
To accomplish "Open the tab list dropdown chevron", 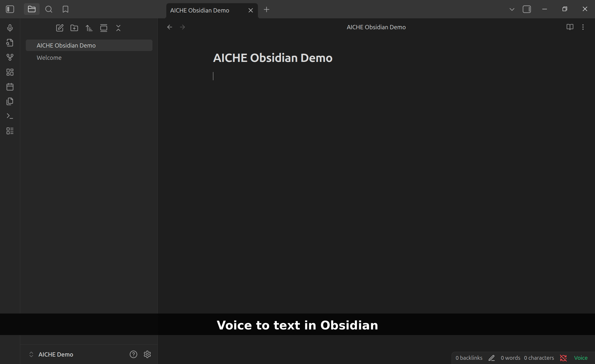I will pyautogui.click(x=512, y=9).
